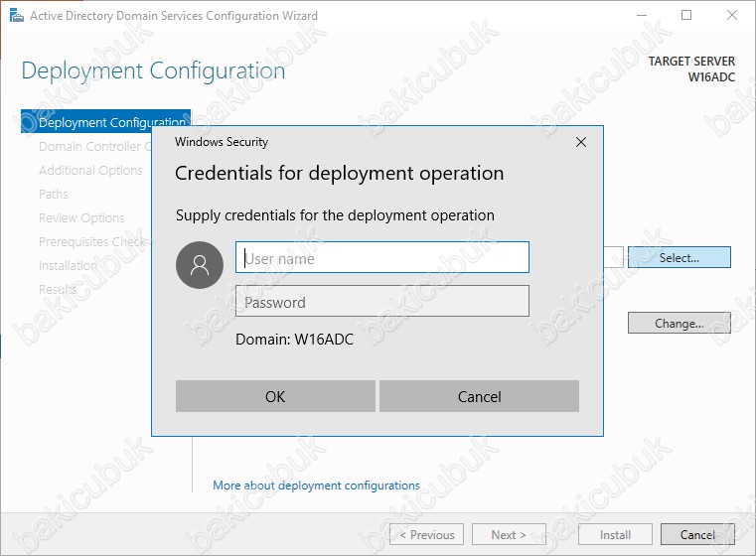Open More about deployment configurations link

pos(316,486)
